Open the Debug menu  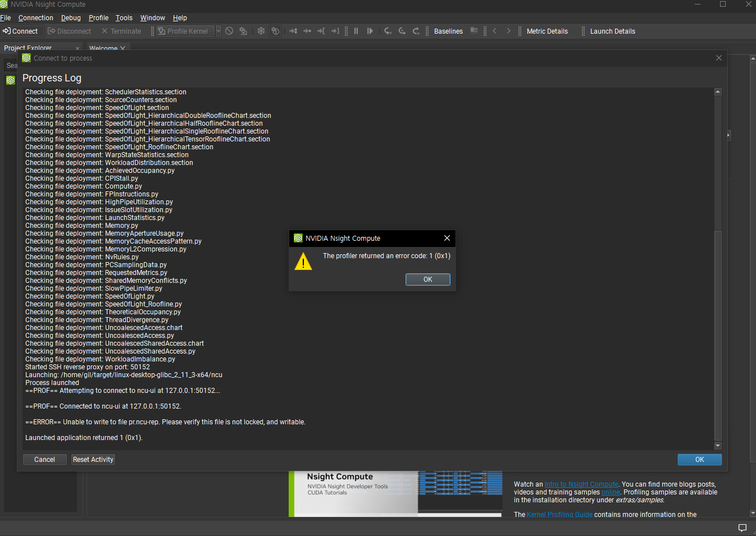pyautogui.click(x=71, y=18)
